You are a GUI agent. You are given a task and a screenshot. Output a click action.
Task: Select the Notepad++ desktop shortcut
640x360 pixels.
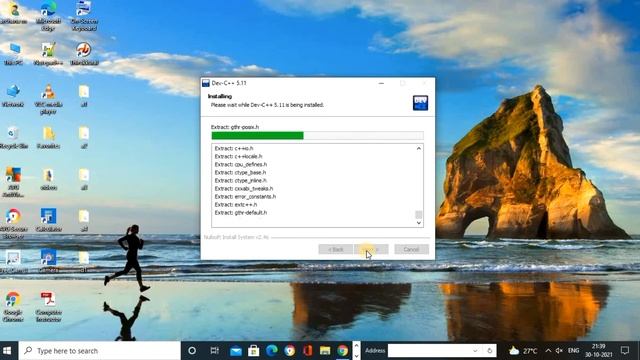[x=48, y=54]
